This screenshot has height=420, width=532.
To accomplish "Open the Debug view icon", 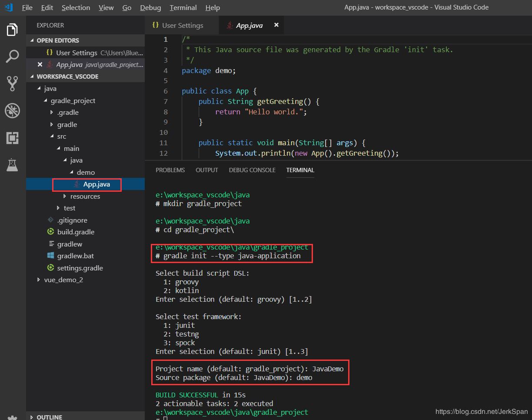I will click(12, 111).
